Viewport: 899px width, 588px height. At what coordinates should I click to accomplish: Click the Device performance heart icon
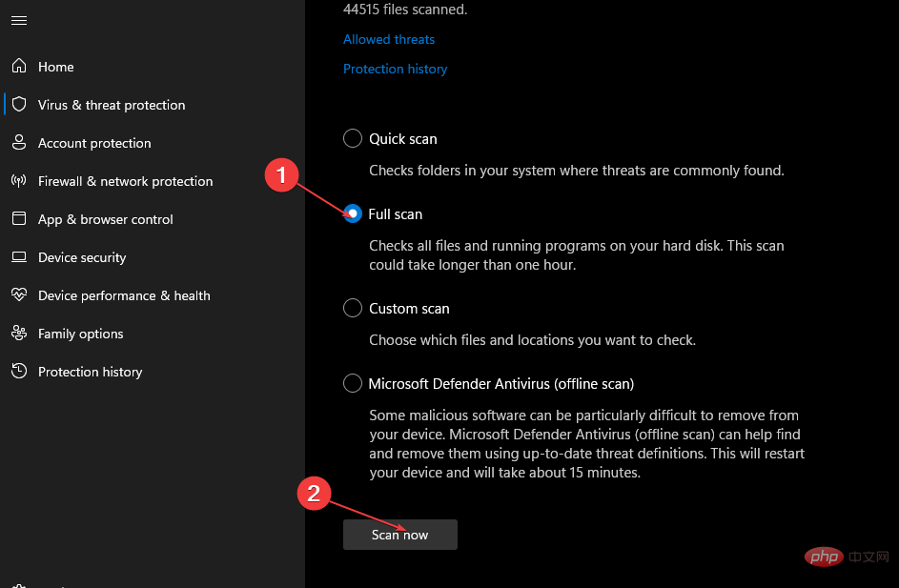[19, 294]
